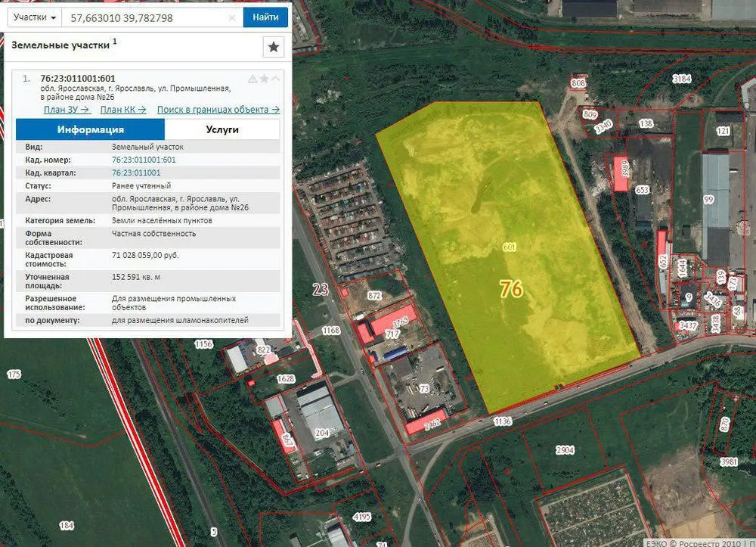
Task: Open the План ЗУ link
Action: coord(67,110)
